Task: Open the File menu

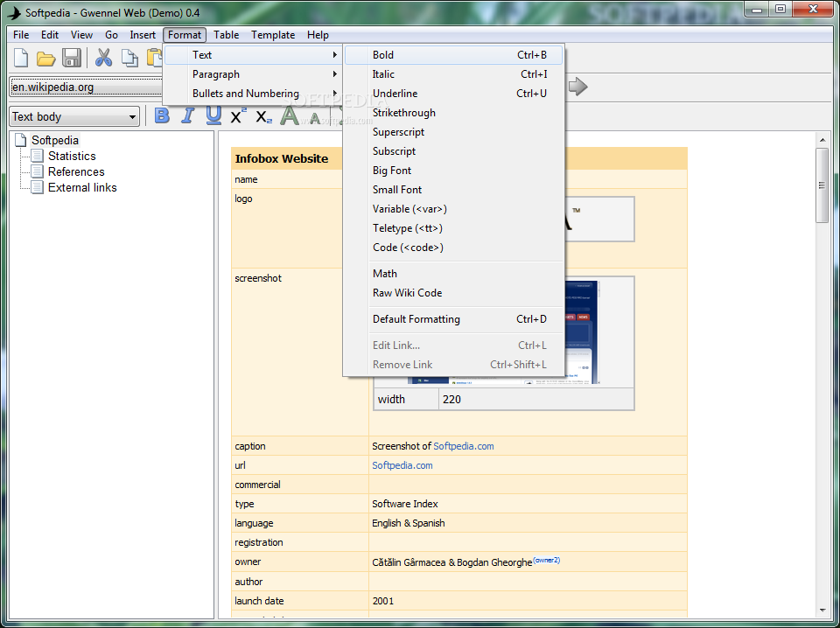Action: pyautogui.click(x=21, y=35)
